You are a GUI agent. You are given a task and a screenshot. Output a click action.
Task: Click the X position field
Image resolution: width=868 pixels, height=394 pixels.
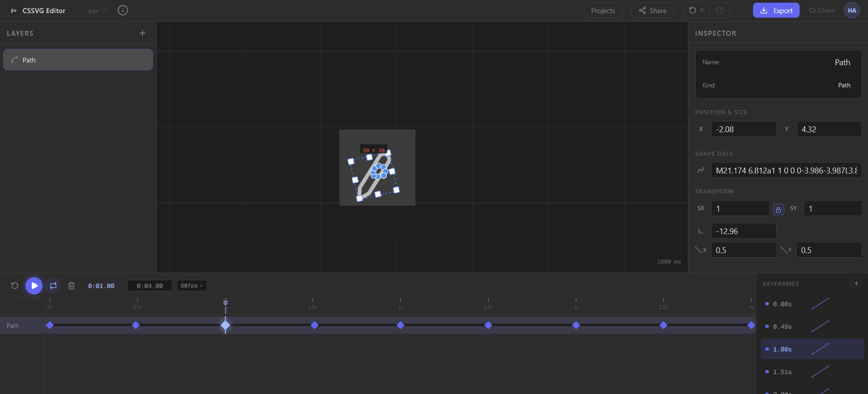click(744, 129)
